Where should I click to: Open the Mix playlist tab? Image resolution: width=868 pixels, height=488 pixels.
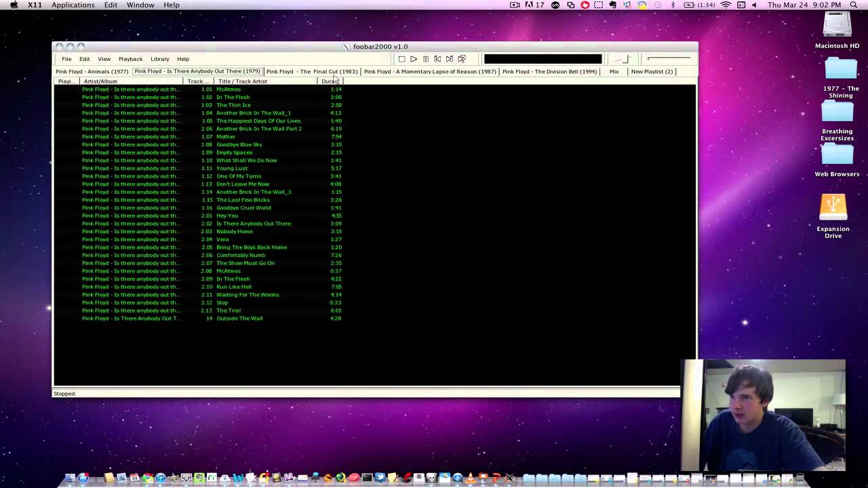[x=614, y=71]
